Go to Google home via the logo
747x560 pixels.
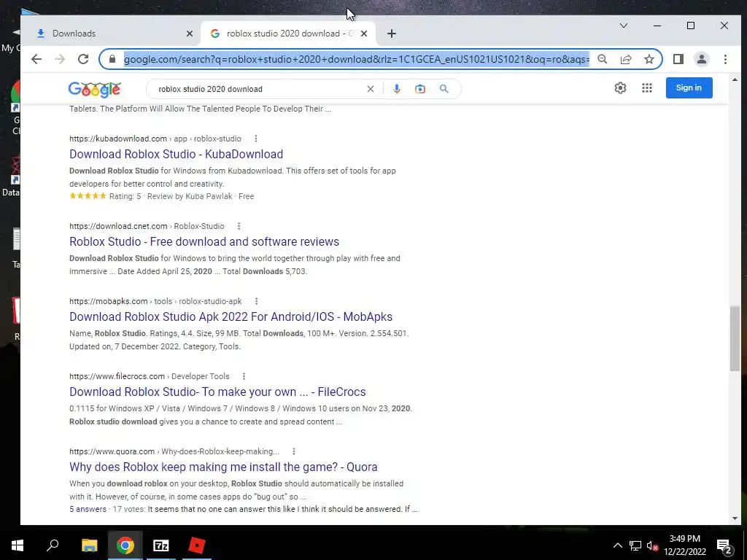tap(94, 89)
